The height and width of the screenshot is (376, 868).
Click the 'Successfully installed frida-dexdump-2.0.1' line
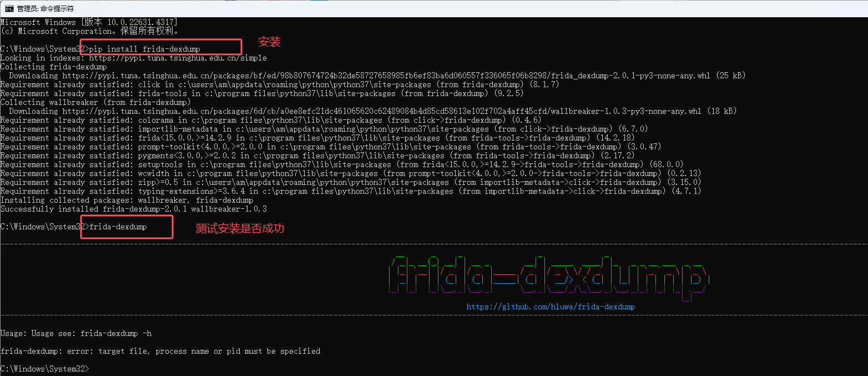133,209
